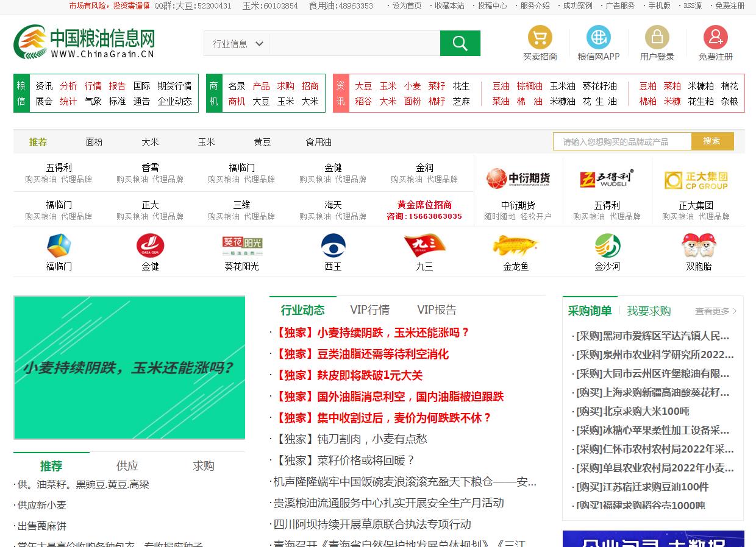Focus the brand or product search field

(622, 141)
